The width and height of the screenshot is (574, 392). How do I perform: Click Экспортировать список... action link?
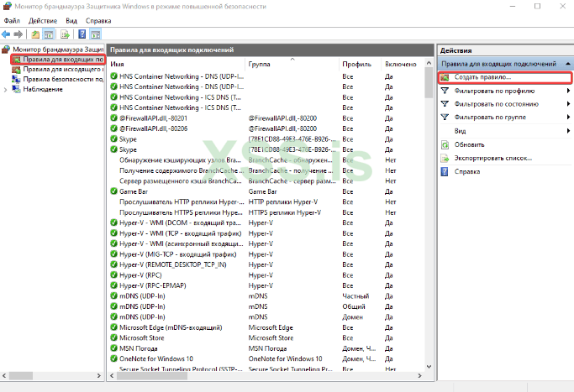click(x=493, y=159)
